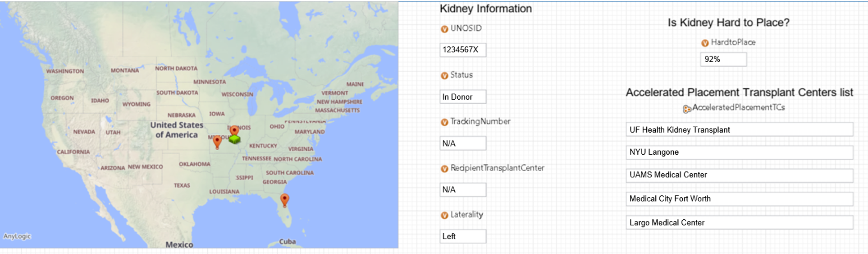Click the AnyLogic logo on the map

pos(17,236)
